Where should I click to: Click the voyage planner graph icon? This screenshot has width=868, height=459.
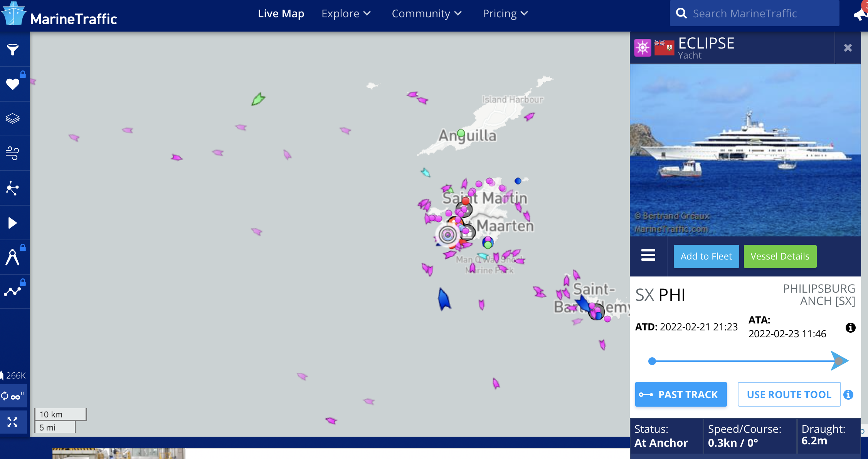click(x=13, y=291)
